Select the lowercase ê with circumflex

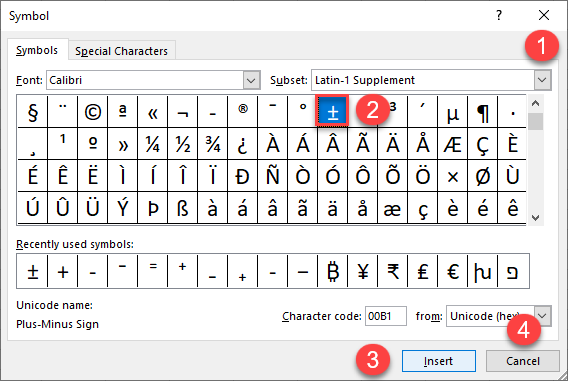pos(513,208)
